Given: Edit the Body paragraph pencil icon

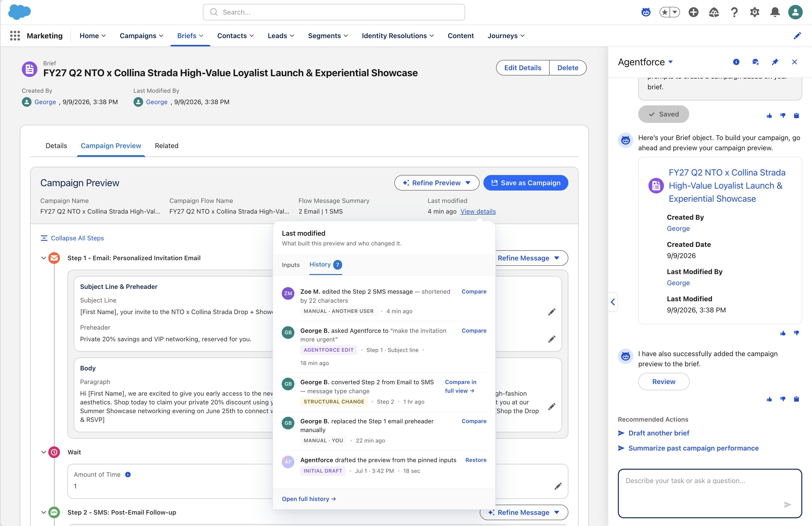Looking at the screenshot, I should pyautogui.click(x=552, y=407).
